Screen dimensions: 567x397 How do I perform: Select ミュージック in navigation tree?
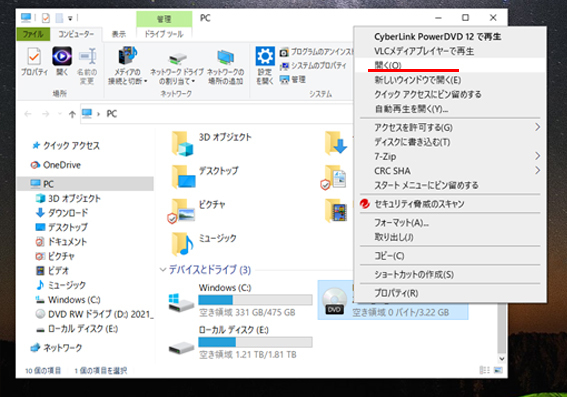pyautogui.click(x=61, y=285)
